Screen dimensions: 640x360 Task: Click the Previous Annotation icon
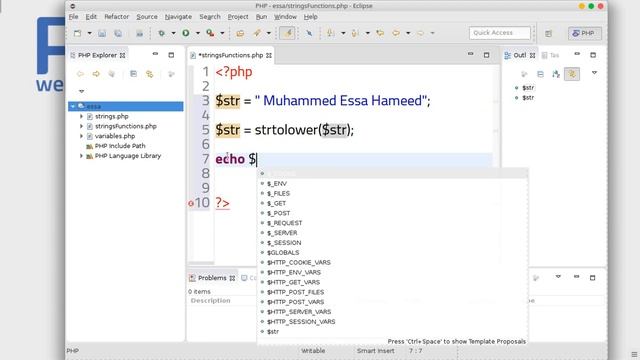point(355,33)
